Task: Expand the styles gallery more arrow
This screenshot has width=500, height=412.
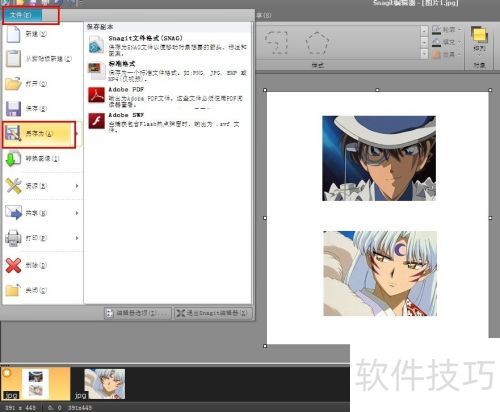Action: coord(424,54)
